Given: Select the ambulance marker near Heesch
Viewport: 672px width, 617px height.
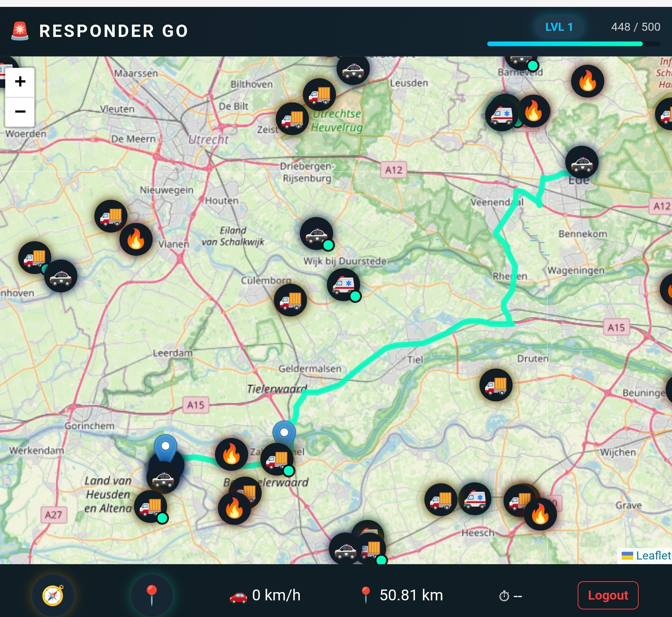Looking at the screenshot, I should 475,499.
